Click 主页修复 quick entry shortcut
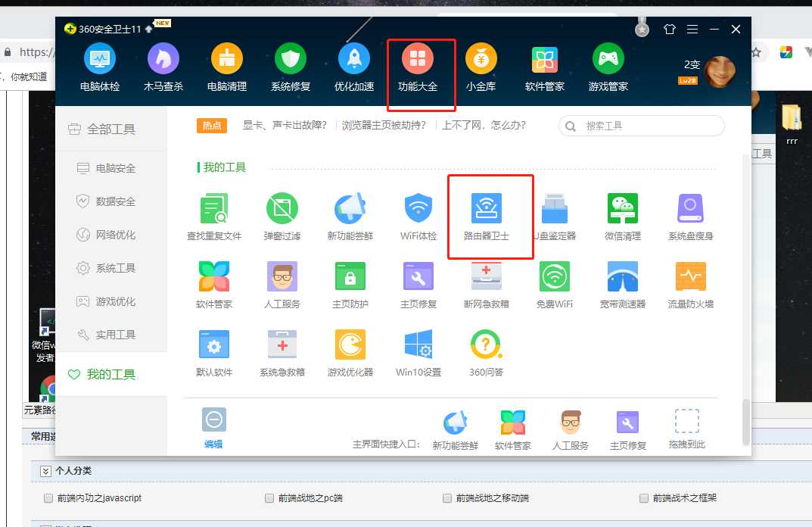 [627, 429]
